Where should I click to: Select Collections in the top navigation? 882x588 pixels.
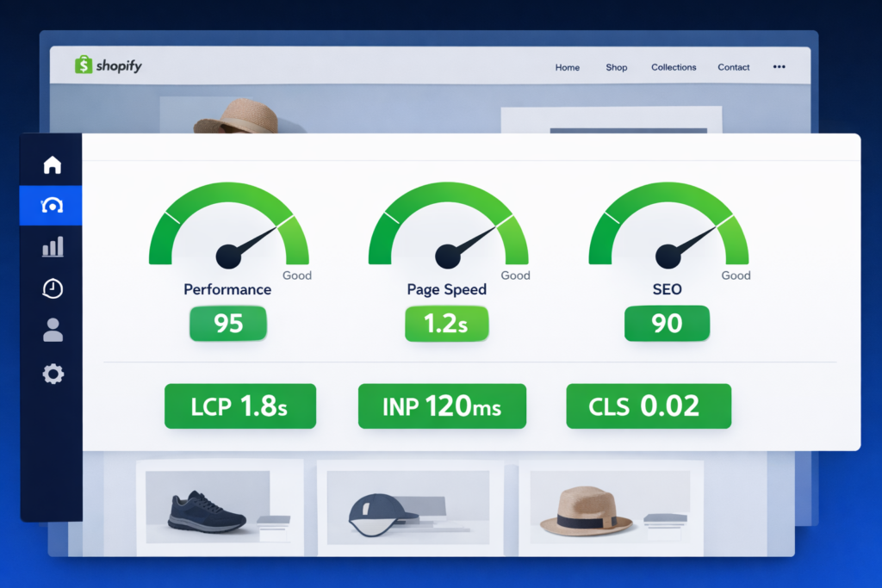click(x=674, y=67)
